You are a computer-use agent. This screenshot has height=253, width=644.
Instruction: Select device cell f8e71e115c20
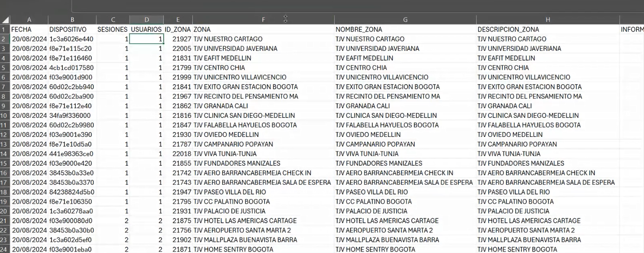(72, 49)
